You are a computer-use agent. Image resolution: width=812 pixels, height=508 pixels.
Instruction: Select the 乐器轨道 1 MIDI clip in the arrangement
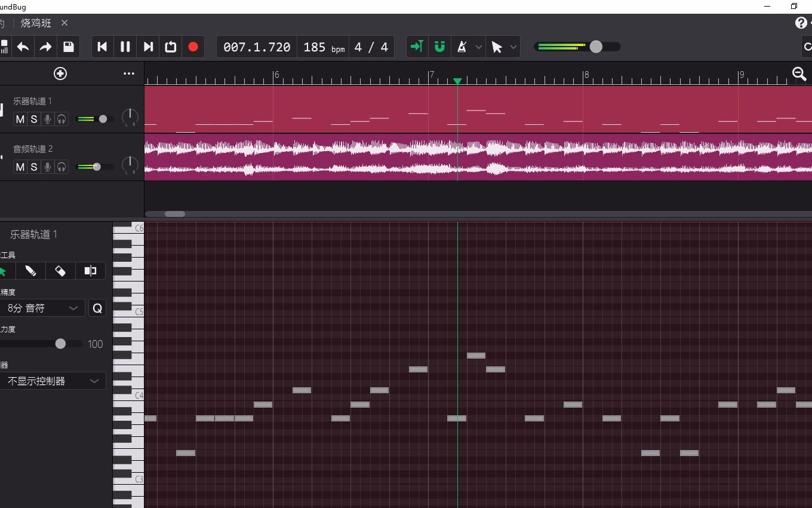[x=478, y=109]
